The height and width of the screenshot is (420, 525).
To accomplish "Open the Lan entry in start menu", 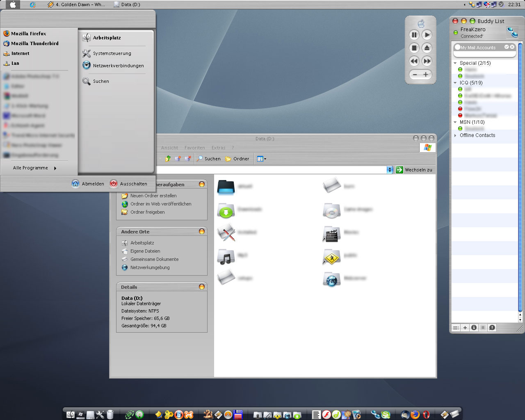I will (11, 63).
